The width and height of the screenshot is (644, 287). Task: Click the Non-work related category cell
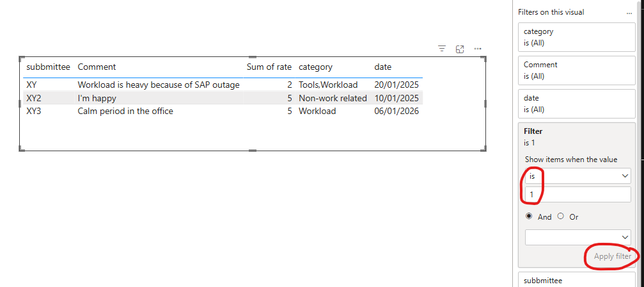point(333,98)
